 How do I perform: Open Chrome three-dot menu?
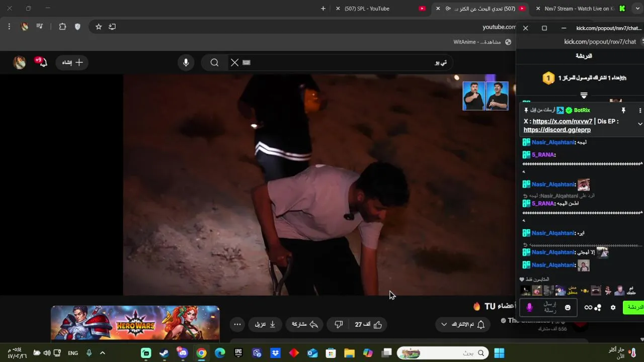9,27
